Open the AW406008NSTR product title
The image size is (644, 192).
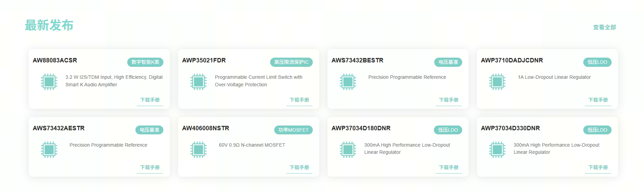tap(206, 128)
